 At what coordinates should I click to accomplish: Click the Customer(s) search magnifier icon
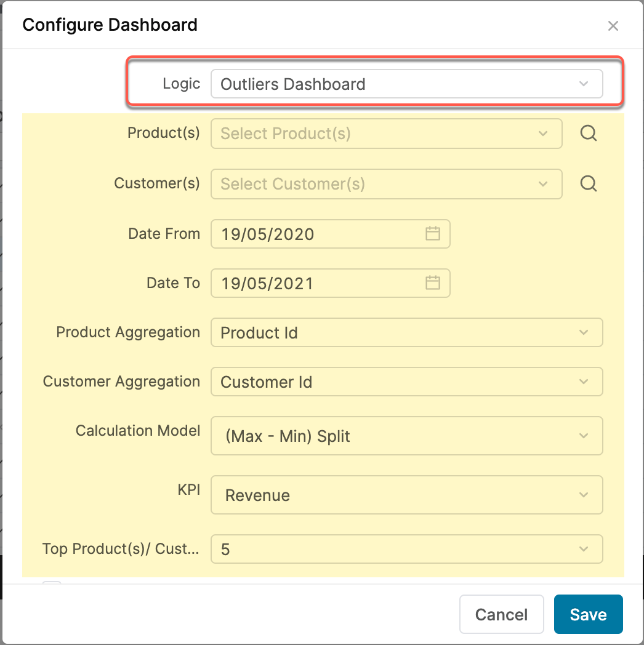click(x=588, y=184)
